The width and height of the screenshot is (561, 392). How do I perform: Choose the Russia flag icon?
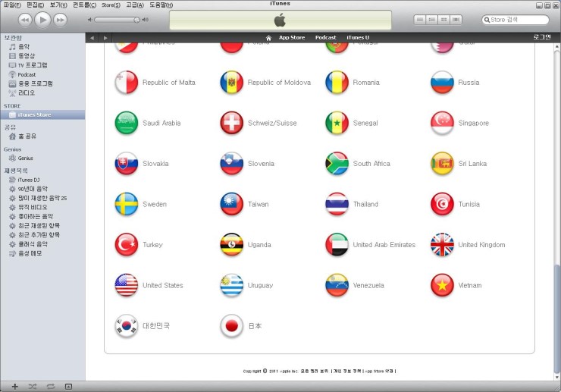[x=442, y=83]
